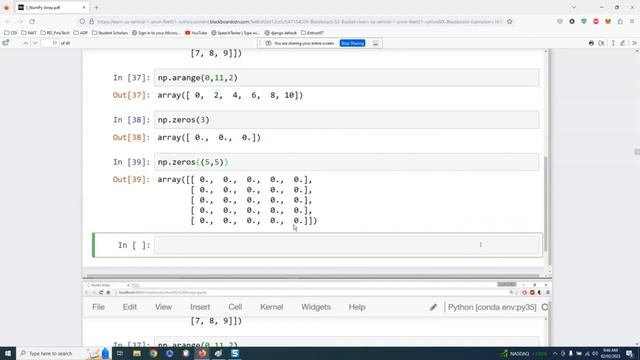Open Task View on the taskbar

click(120, 353)
